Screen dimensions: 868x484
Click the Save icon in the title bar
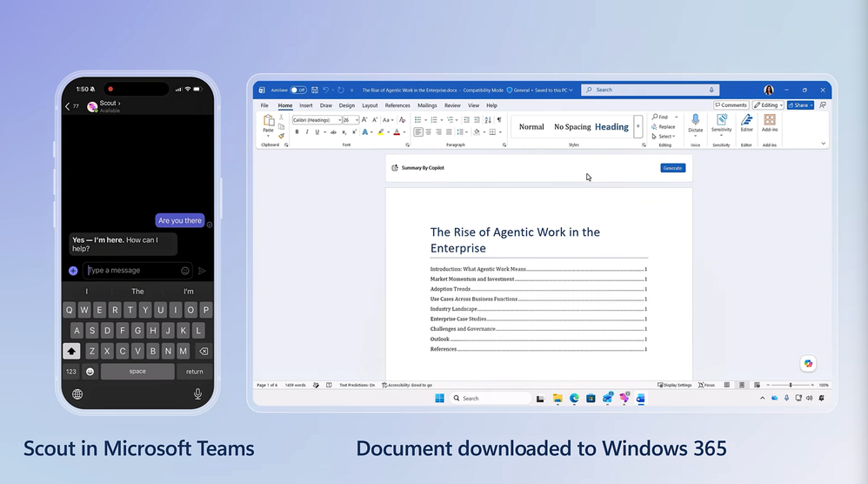315,90
